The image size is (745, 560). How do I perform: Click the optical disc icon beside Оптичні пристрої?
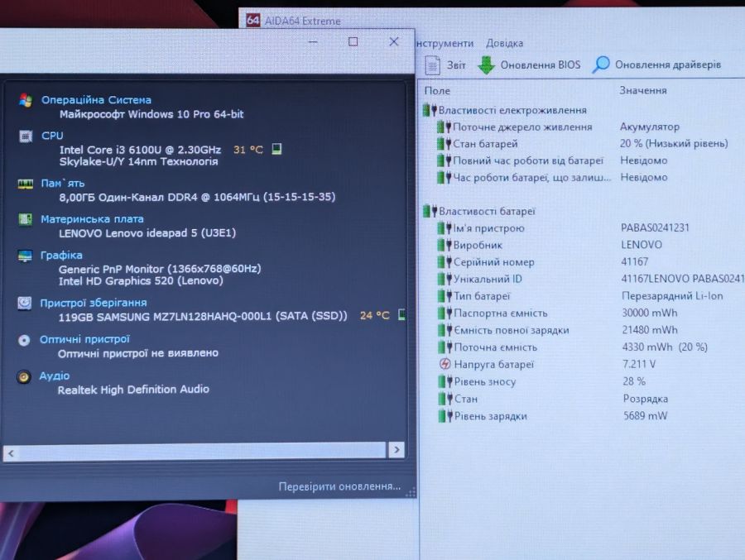(24, 340)
